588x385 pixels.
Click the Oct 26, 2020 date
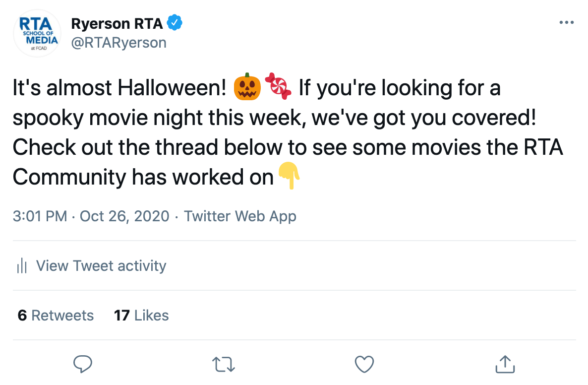pyautogui.click(x=124, y=216)
